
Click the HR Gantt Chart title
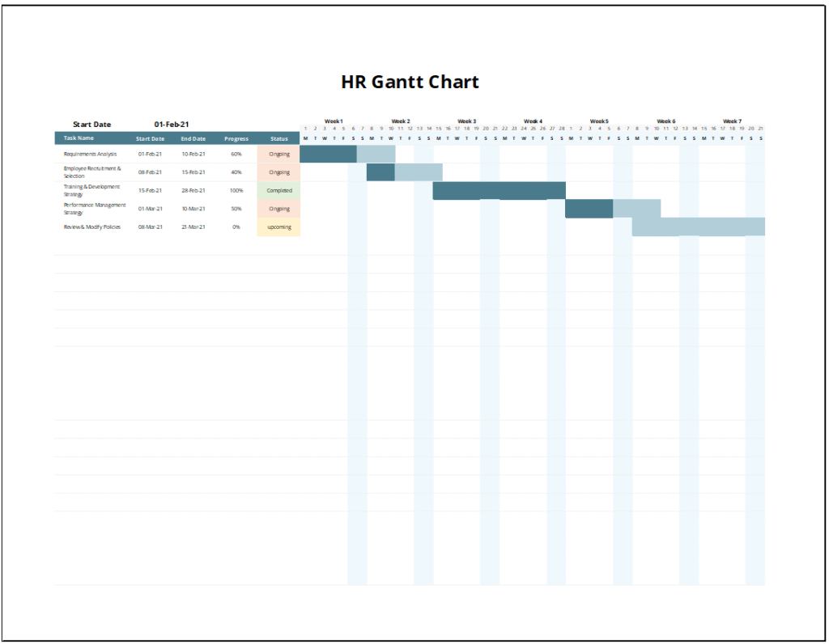pos(410,82)
